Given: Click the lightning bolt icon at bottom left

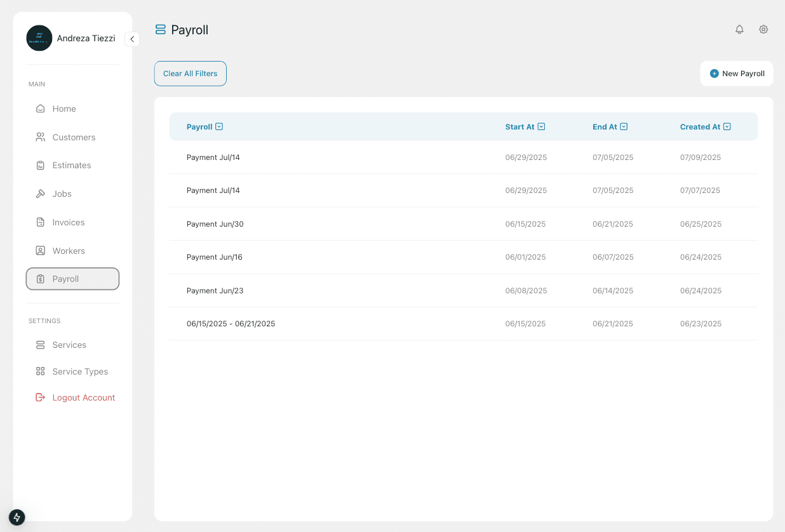Looking at the screenshot, I should coord(17,517).
